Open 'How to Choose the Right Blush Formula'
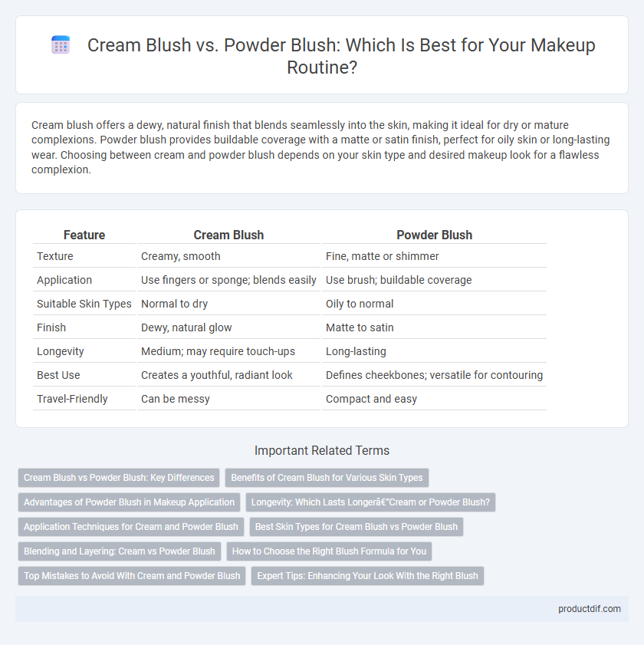 329,551
